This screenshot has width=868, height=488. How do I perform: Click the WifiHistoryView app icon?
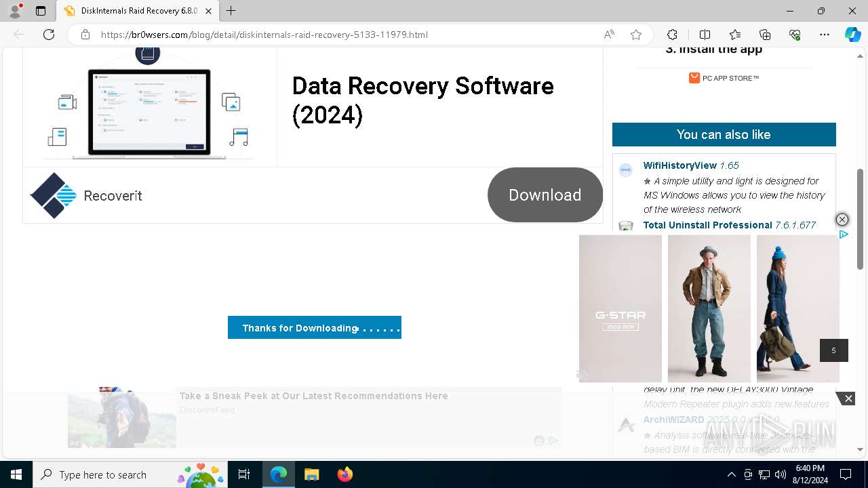626,171
